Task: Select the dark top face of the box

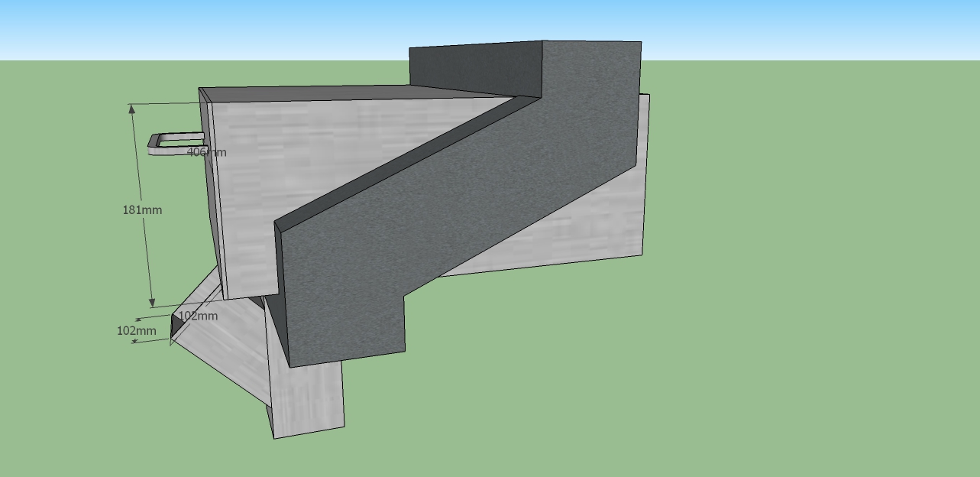Action: coord(344,93)
